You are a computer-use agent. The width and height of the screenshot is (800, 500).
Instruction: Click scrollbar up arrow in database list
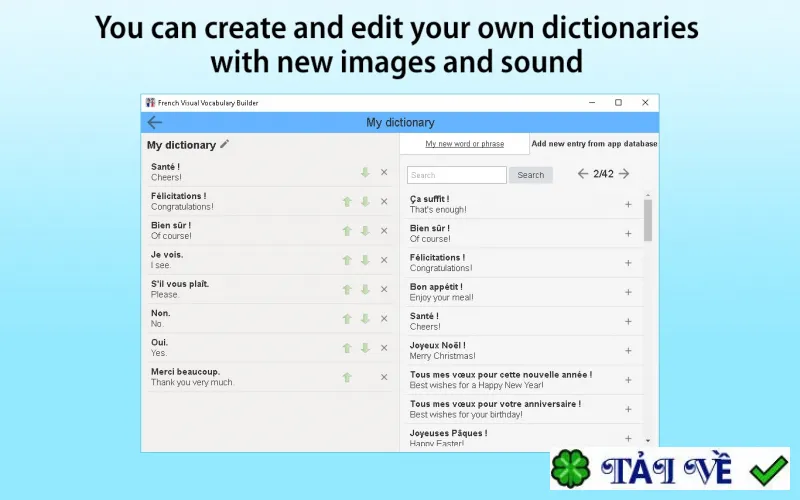click(x=648, y=195)
